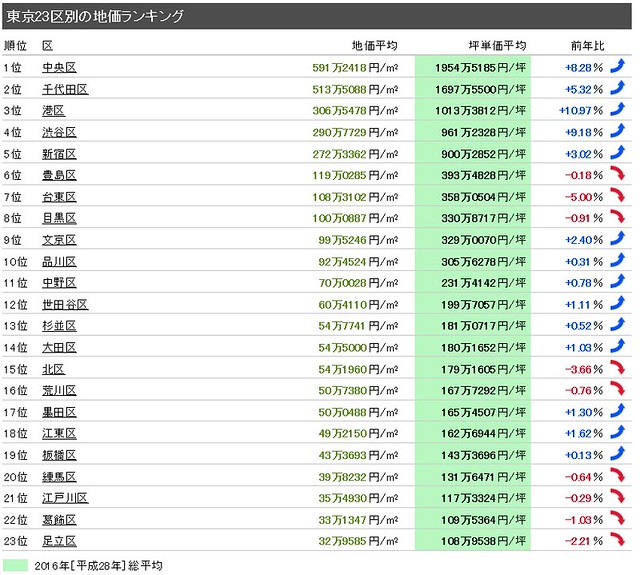The height and width of the screenshot is (575, 640).
Task: Open the 葛飾区 ward link
Action: [60, 520]
